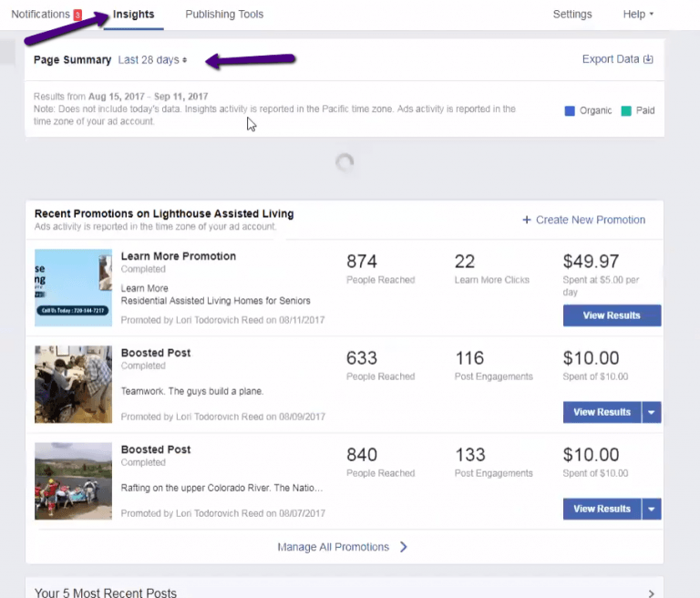View Results for Learn More Promotion
The height and width of the screenshot is (598, 700).
tap(612, 315)
